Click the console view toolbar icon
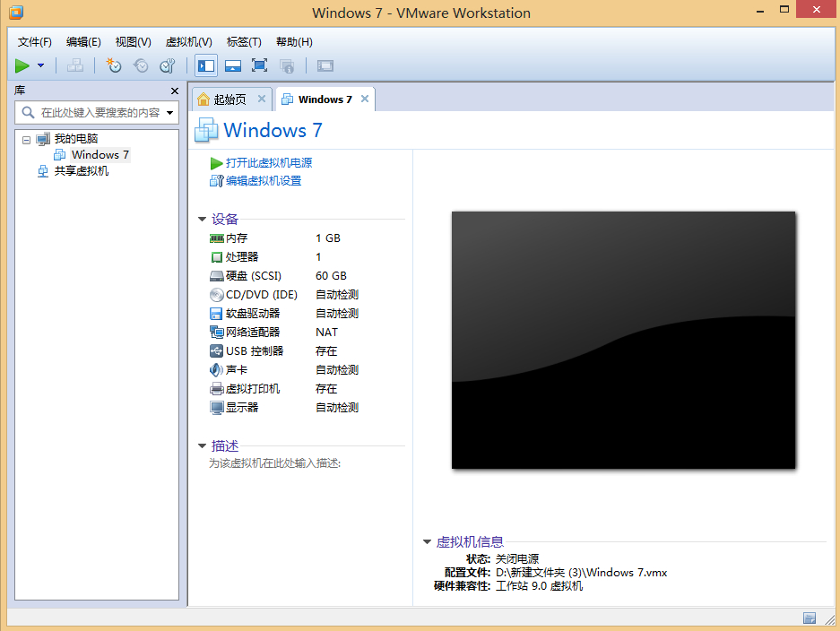Screen dimensions: 840x631 pos(325,66)
